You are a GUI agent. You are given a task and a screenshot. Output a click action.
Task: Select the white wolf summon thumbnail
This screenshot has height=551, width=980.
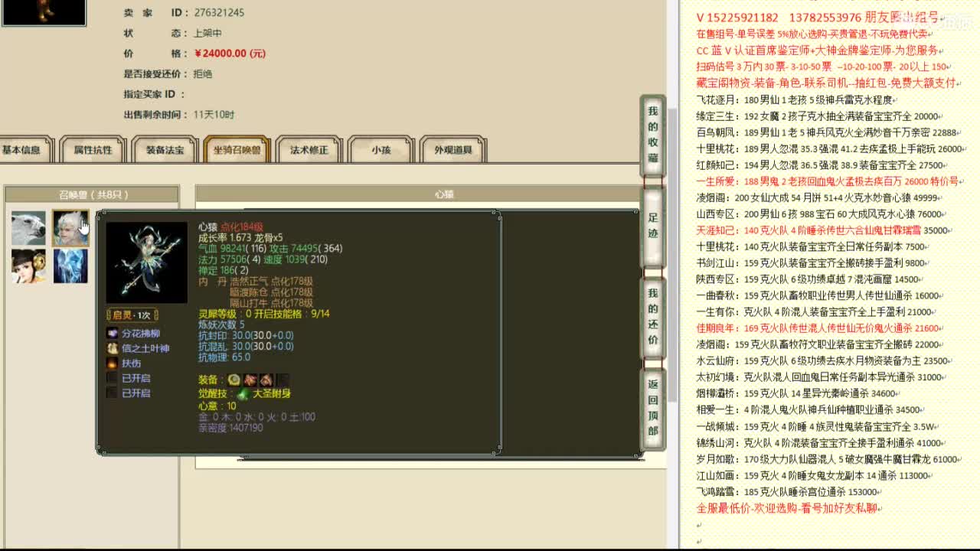28,228
